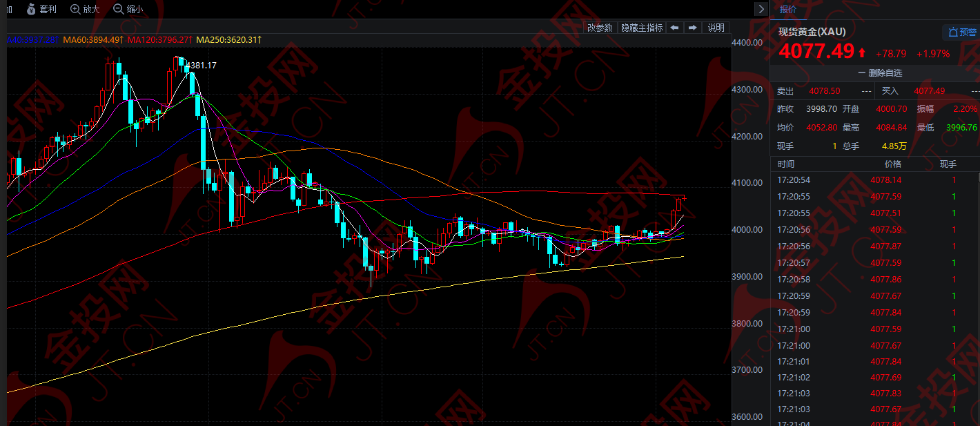Viewport: 980px width, 426px height.
Task: Click the +78.79 change value
Action: click(890, 54)
